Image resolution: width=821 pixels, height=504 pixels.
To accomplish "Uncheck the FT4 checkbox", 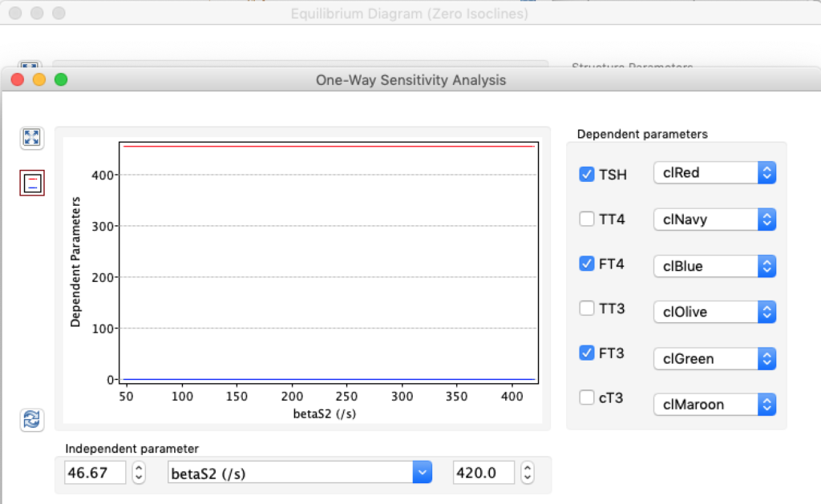I will pyautogui.click(x=586, y=264).
